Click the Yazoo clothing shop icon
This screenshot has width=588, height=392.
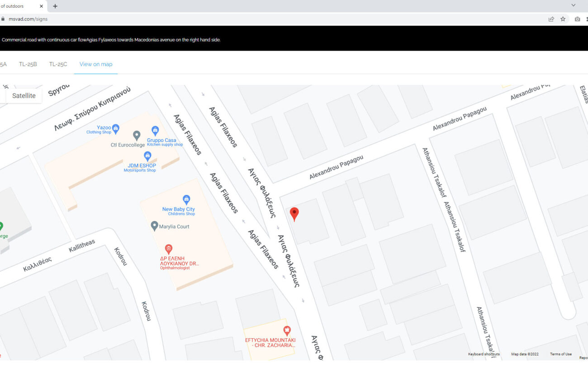tap(115, 128)
